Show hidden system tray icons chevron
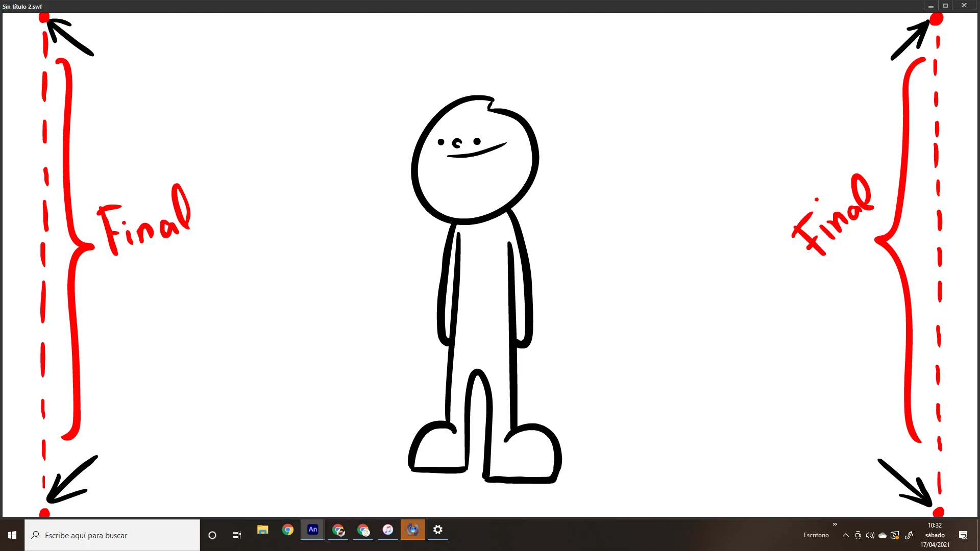Image resolution: width=980 pixels, height=551 pixels. point(846,535)
